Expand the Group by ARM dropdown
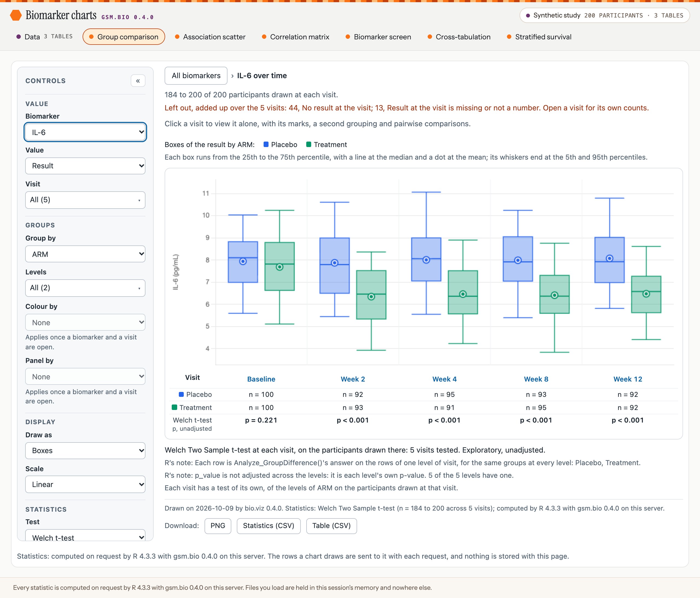 click(85, 254)
